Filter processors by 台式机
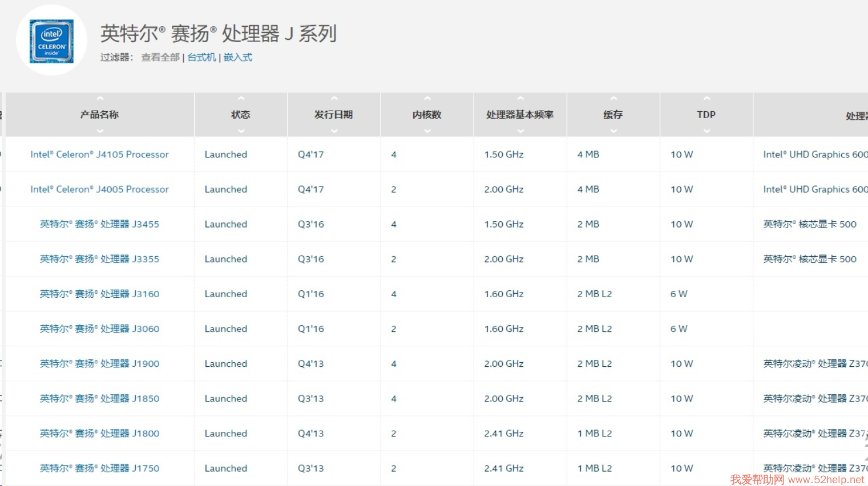Screen dimensions: 868x486 (x=201, y=57)
